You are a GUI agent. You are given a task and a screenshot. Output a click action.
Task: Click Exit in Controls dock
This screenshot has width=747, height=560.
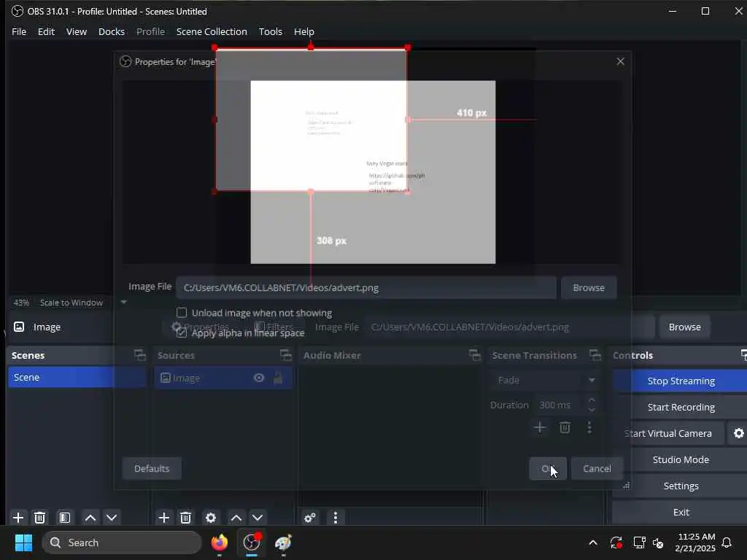[x=681, y=512]
